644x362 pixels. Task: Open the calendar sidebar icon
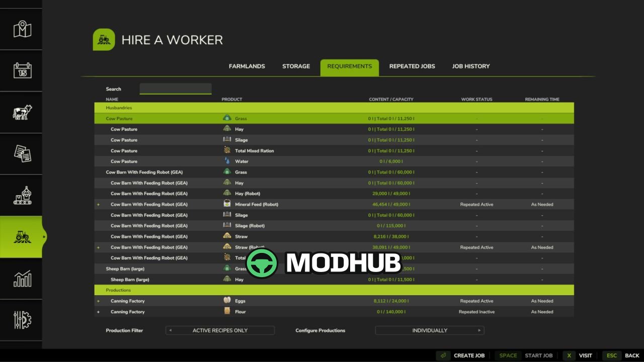(22, 70)
